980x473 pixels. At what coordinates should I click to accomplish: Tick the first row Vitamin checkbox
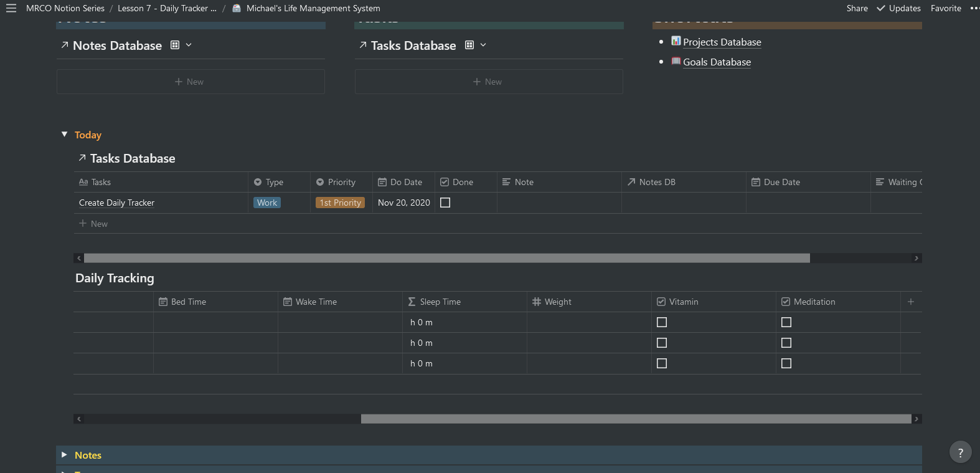click(662, 322)
